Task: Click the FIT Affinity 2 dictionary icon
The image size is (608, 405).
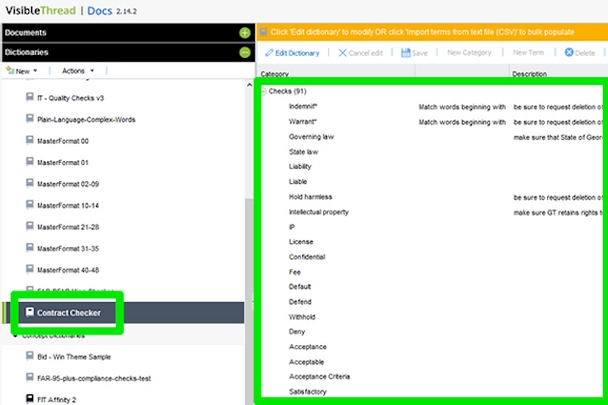Action: [x=29, y=398]
